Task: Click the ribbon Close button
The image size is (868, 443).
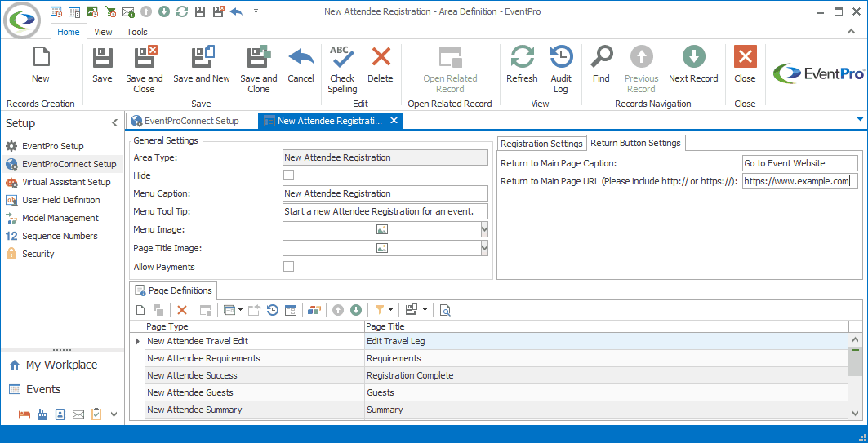Action: click(745, 64)
